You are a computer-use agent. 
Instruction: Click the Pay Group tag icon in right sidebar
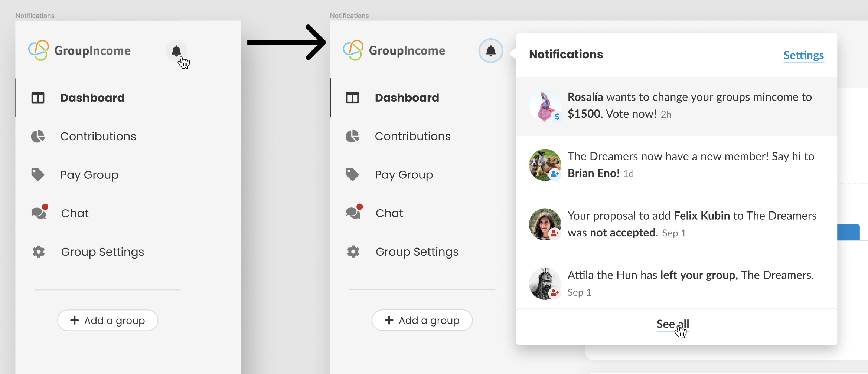tap(352, 174)
